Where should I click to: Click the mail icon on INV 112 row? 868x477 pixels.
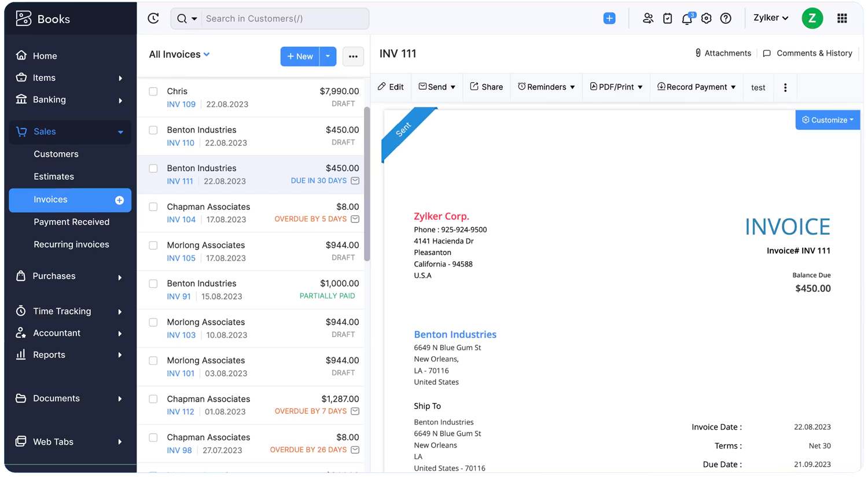pyautogui.click(x=355, y=411)
